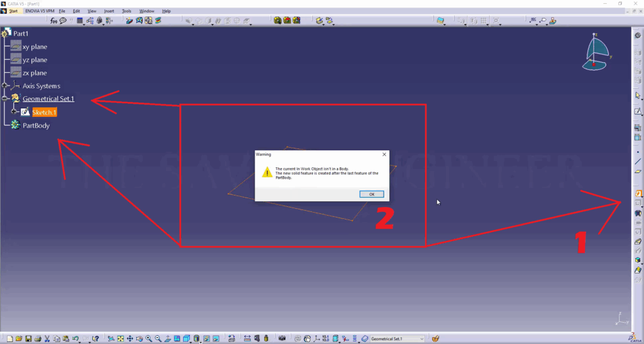
Task: Select the Sketch tool in right toolbar
Action: [x=638, y=112]
